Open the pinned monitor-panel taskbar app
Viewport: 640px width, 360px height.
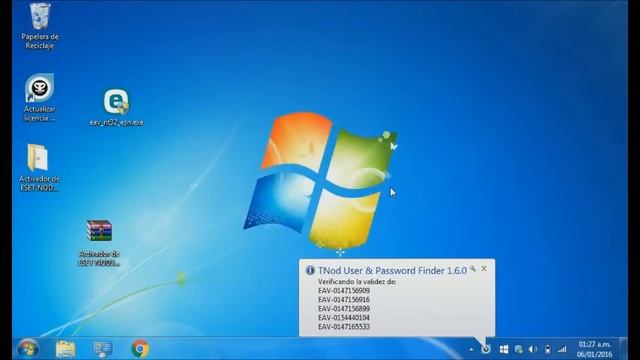102,349
